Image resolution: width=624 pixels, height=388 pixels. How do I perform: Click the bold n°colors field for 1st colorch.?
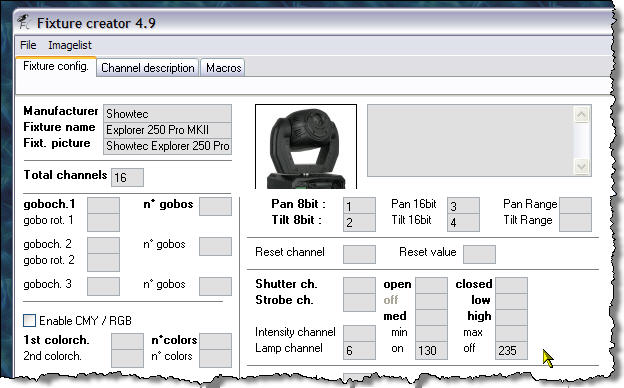pos(215,342)
